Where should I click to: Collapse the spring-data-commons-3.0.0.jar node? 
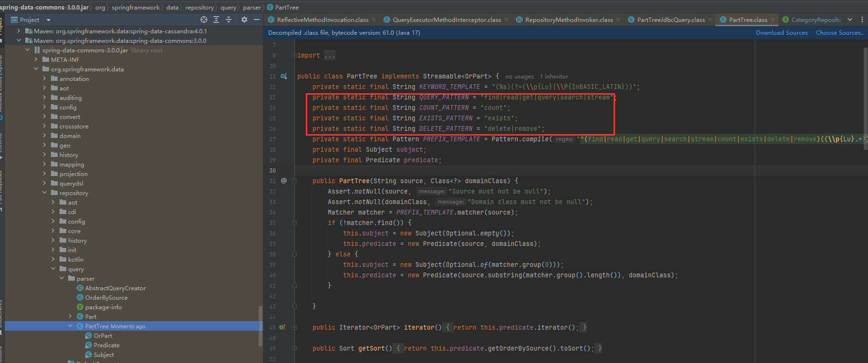pyautogui.click(x=27, y=50)
